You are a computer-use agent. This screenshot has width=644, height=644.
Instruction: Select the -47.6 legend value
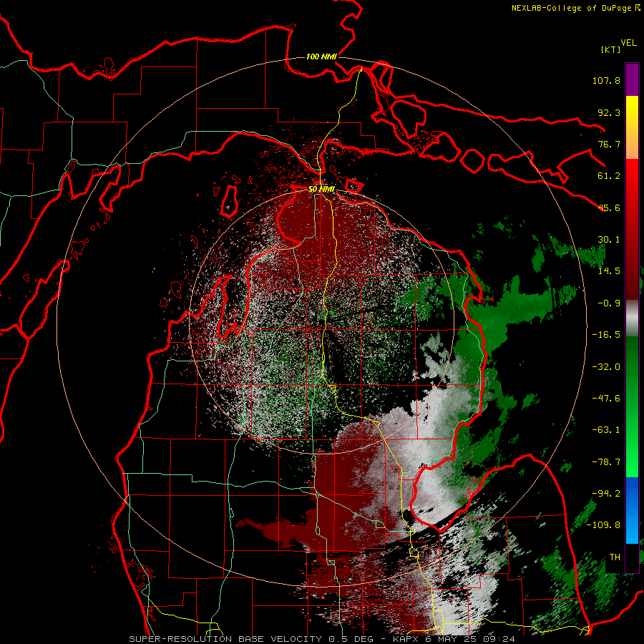click(x=606, y=399)
